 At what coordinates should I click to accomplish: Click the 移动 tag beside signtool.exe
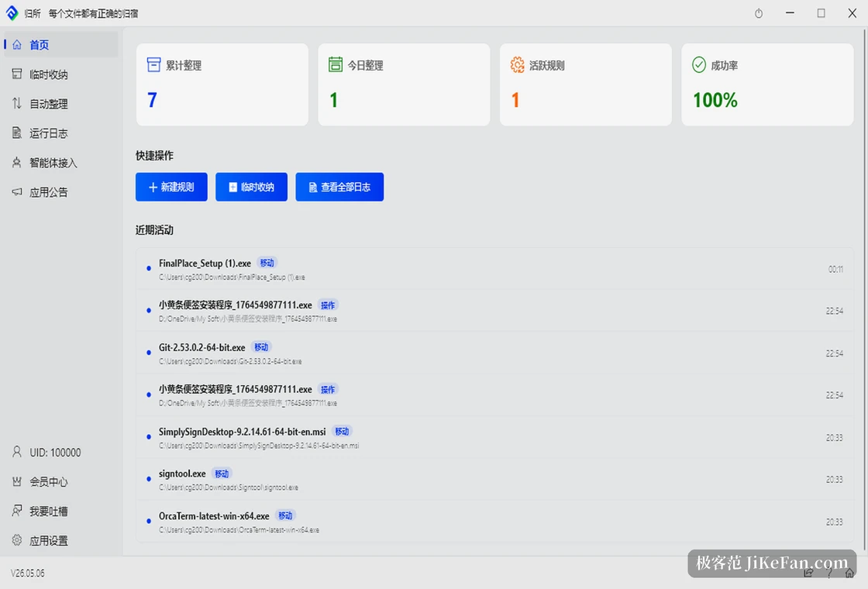pyautogui.click(x=222, y=474)
